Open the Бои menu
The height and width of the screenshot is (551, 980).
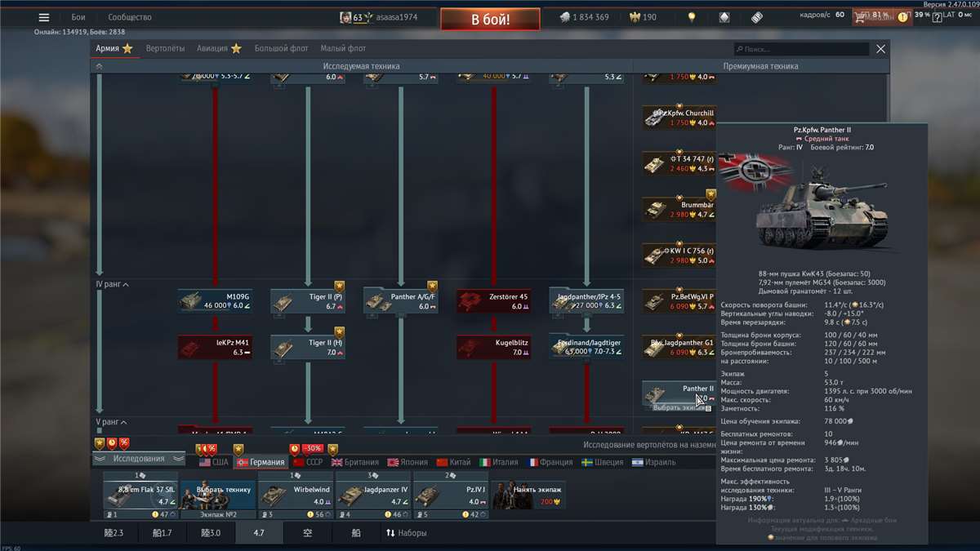click(x=78, y=17)
